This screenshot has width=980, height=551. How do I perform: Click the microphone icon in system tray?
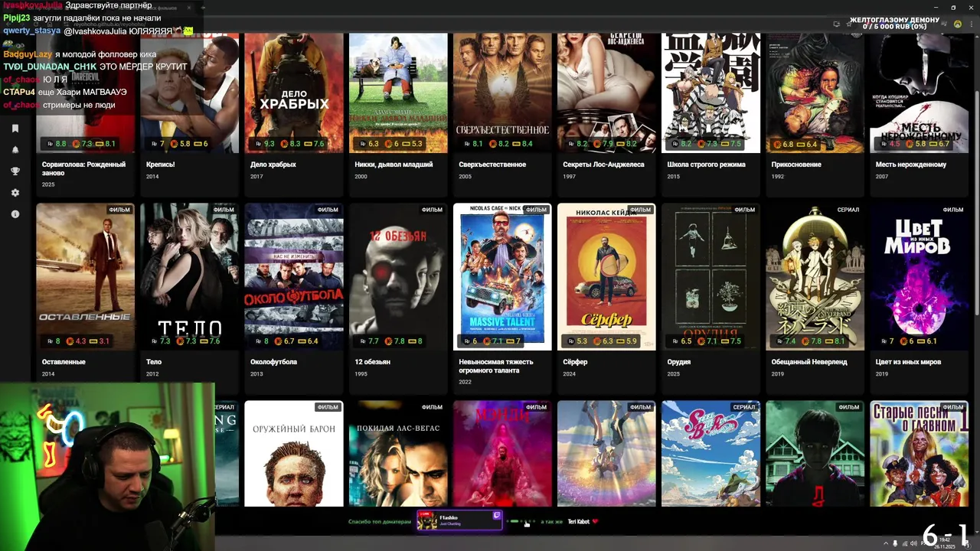(895, 543)
